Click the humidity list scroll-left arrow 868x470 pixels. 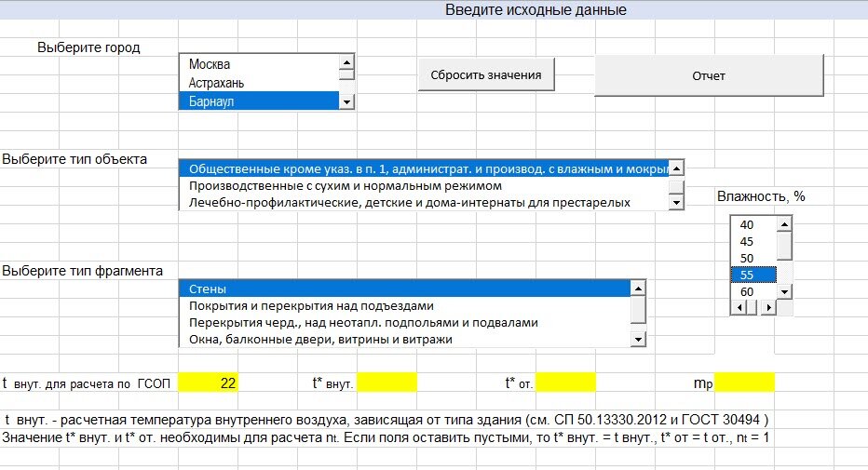click(739, 307)
